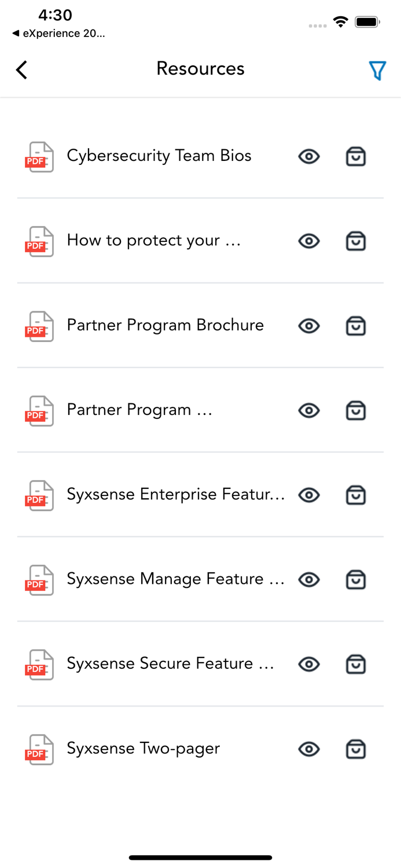Click the PDF icon for Cybersecurity Team Bios

[x=39, y=156]
